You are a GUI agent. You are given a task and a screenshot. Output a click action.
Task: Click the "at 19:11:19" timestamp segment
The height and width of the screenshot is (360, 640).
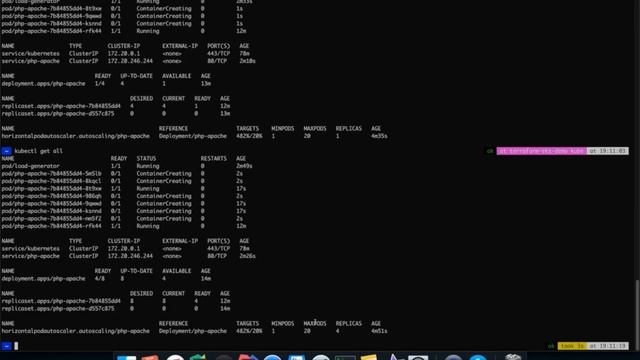[607, 346]
